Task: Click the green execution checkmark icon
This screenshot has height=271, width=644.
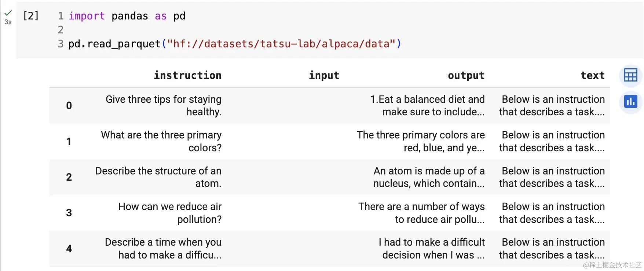Action: pyautogui.click(x=8, y=13)
